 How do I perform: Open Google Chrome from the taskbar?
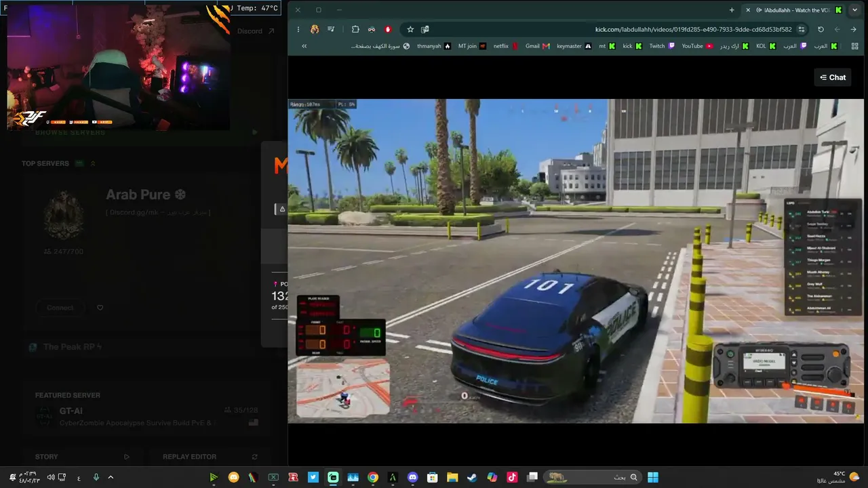pos(373,477)
